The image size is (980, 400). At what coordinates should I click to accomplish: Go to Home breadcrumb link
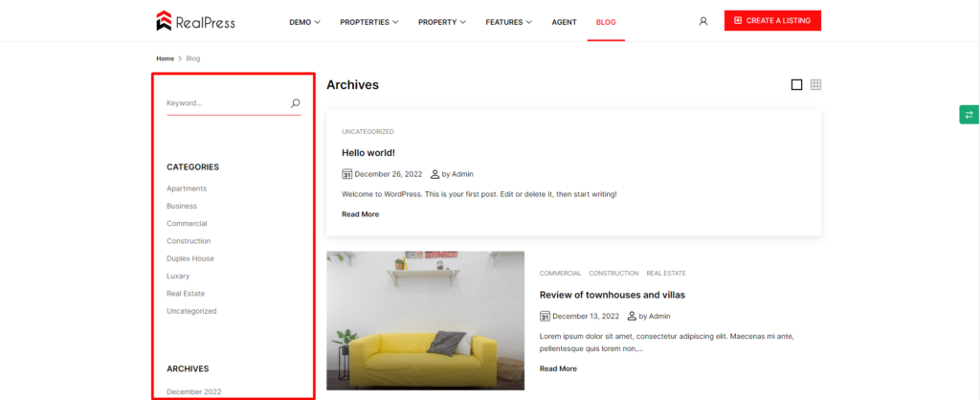pos(165,58)
